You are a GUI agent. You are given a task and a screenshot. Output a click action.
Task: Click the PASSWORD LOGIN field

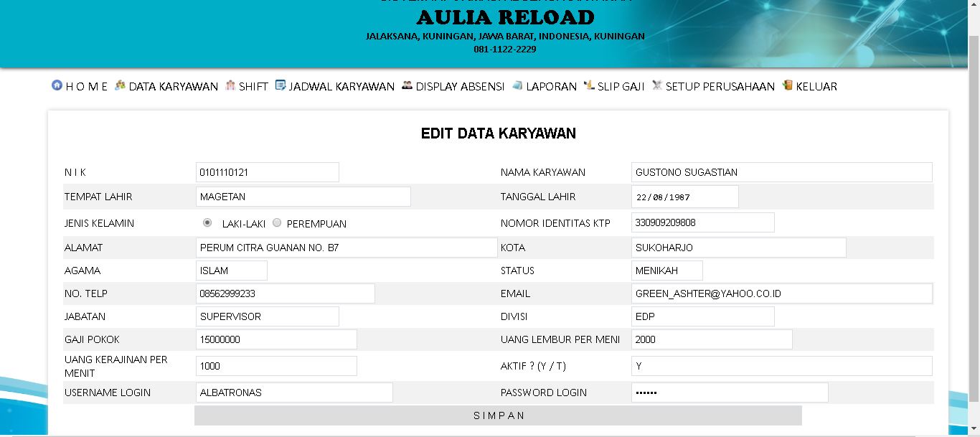click(728, 393)
